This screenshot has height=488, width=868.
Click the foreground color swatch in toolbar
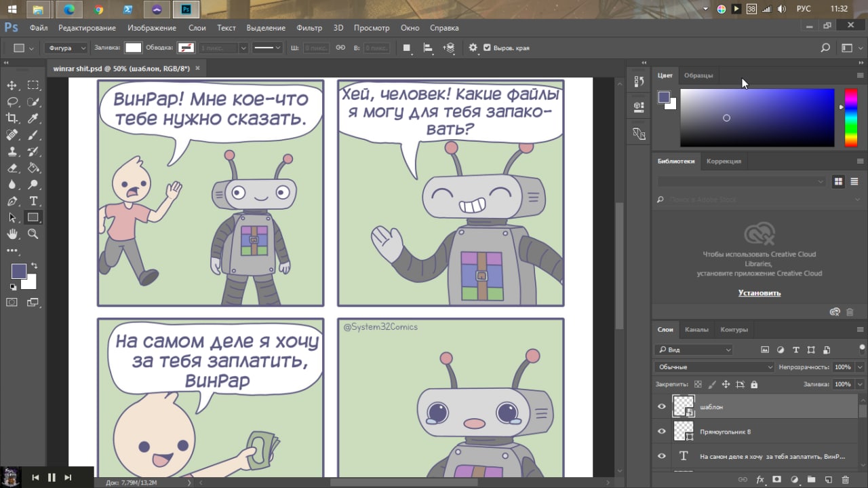pos(18,271)
